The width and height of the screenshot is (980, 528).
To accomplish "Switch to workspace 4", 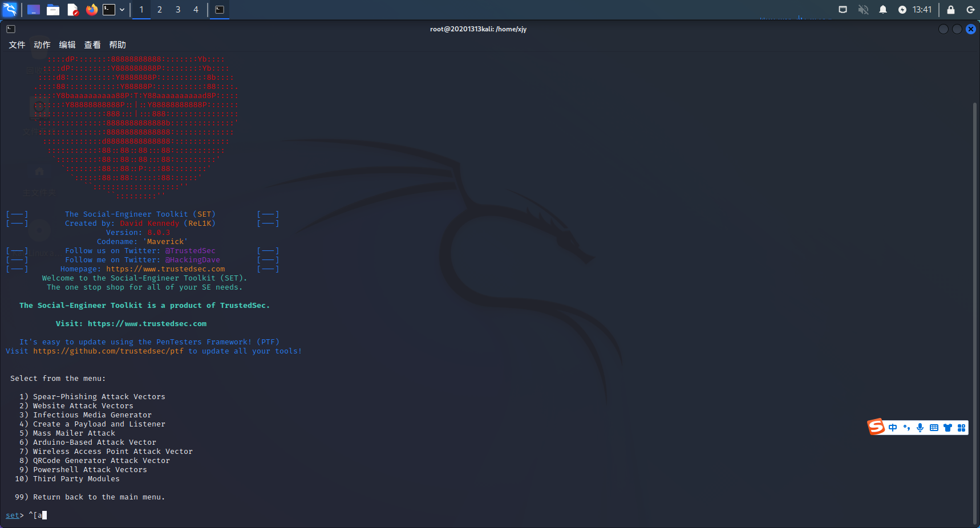I will 196,10.
